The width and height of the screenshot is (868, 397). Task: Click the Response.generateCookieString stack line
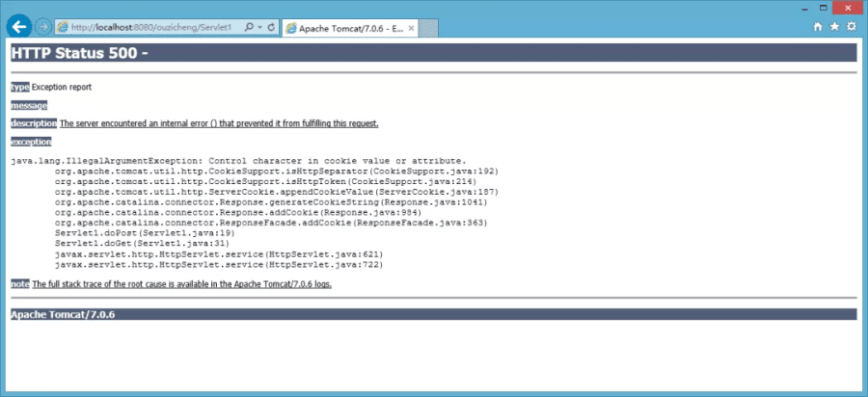pos(271,202)
